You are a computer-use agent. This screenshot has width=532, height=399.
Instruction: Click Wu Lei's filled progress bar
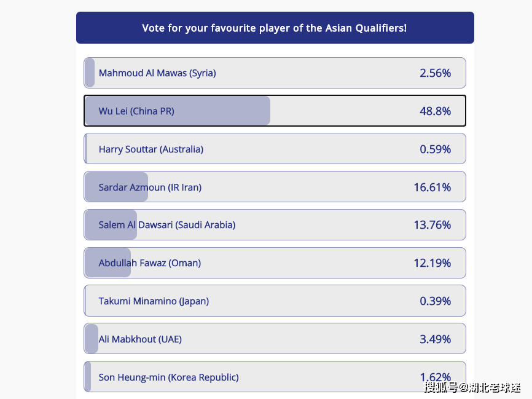click(178, 111)
